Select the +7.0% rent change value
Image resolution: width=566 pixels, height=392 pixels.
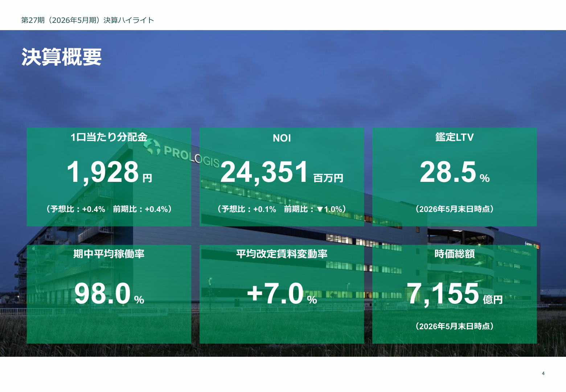tap(282, 294)
